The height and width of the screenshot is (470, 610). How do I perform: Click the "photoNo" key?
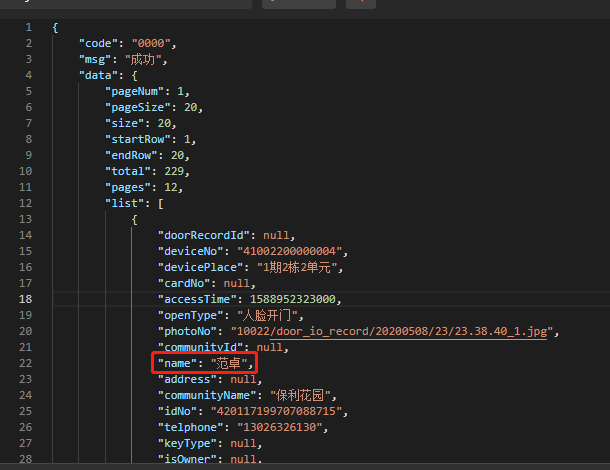click(x=188, y=331)
